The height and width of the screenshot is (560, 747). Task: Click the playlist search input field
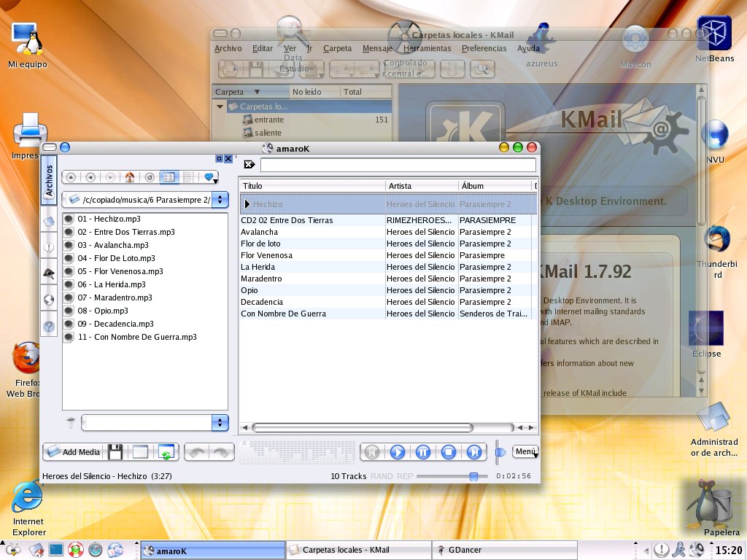[x=398, y=165]
